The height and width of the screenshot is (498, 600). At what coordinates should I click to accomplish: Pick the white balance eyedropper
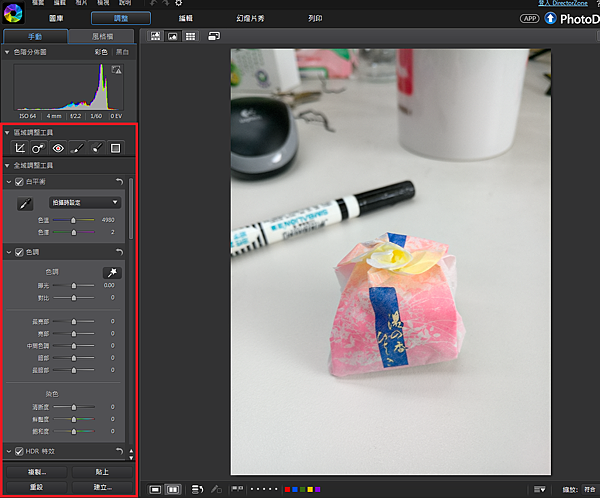[25, 204]
